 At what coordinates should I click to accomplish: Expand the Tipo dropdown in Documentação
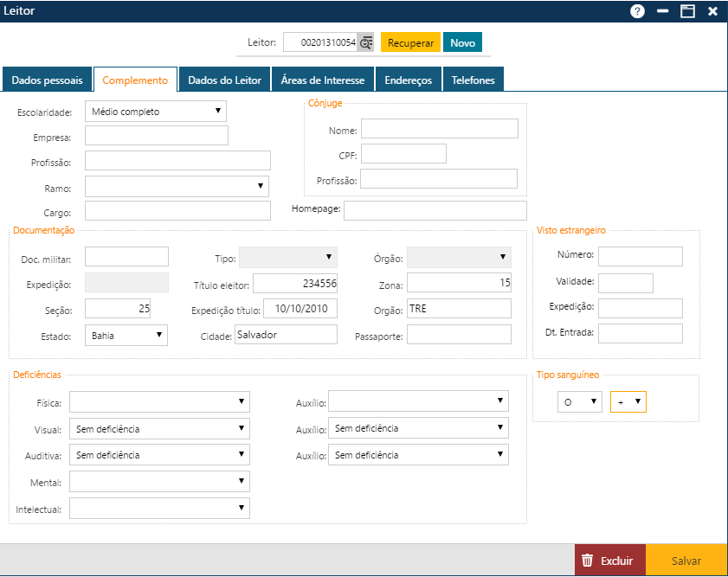(x=327, y=257)
